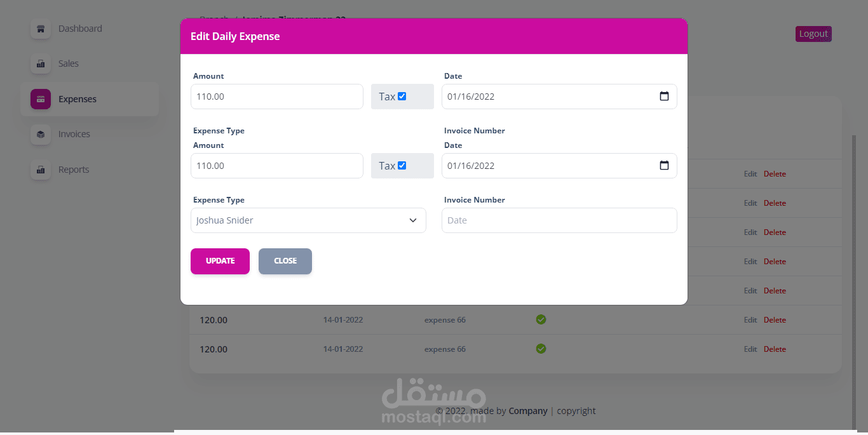The image size is (868, 435).
Task: Click the first 01/16/2022 date value
Action: click(x=471, y=97)
